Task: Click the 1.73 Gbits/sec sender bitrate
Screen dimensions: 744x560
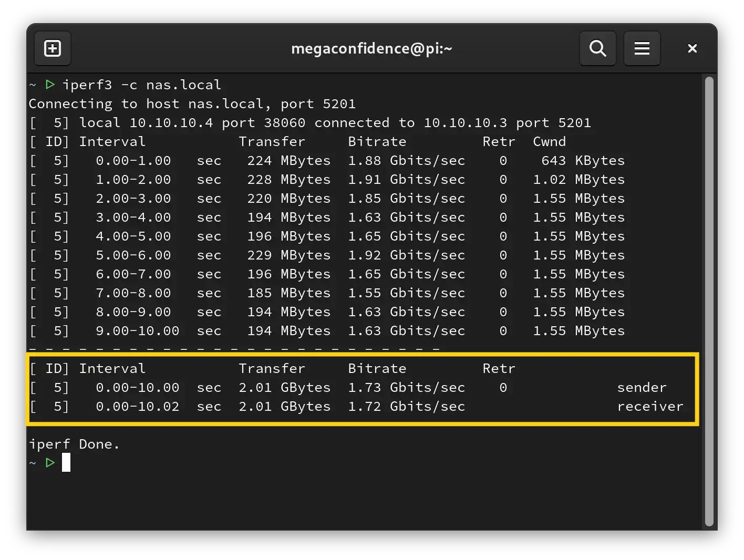Action: (x=407, y=387)
